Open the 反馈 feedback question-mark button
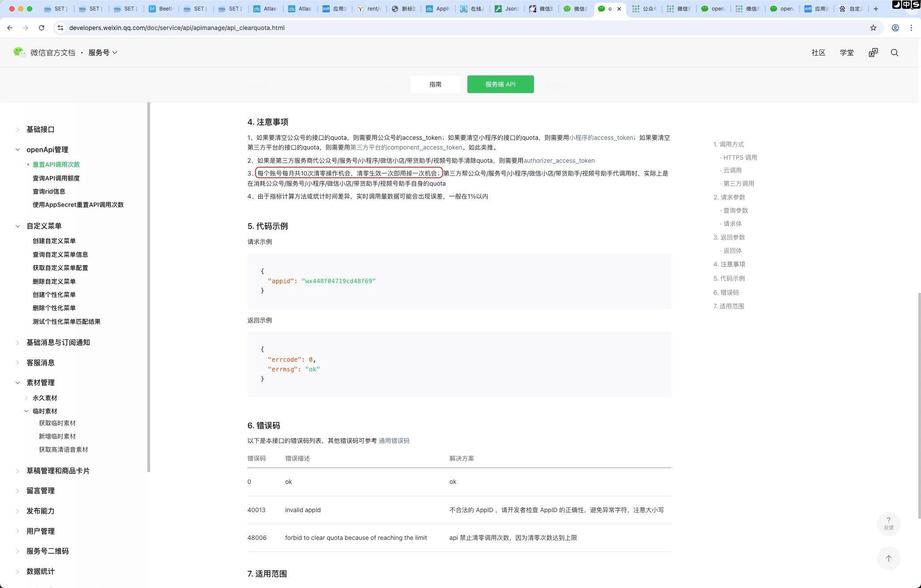The image size is (921, 588). pos(888,523)
